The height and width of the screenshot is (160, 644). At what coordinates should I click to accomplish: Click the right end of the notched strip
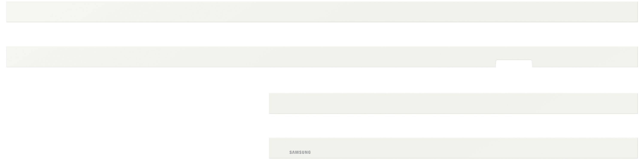coord(634,57)
